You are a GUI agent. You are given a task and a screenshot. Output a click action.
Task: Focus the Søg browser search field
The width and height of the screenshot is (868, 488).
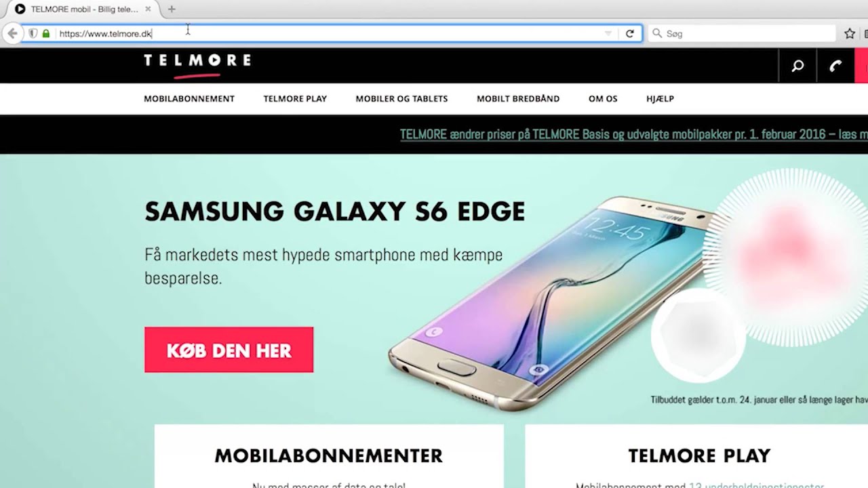click(x=742, y=33)
